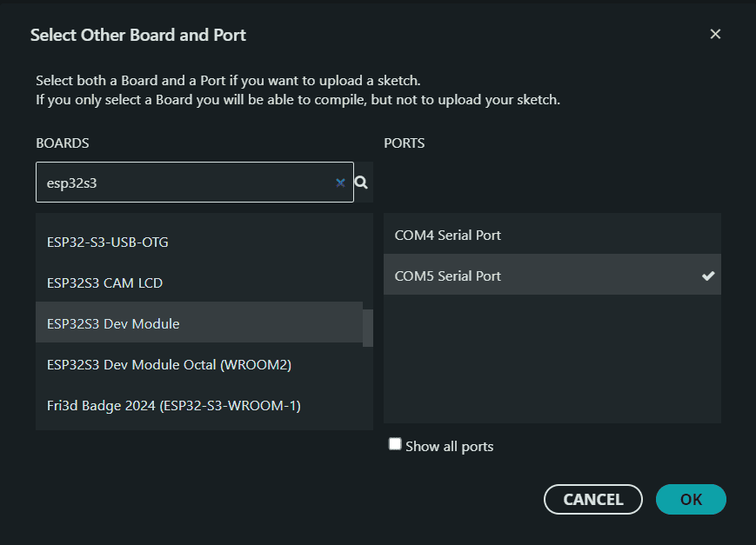The height and width of the screenshot is (545, 756).
Task: Click the magnifier search icon
Action: tap(361, 183)
